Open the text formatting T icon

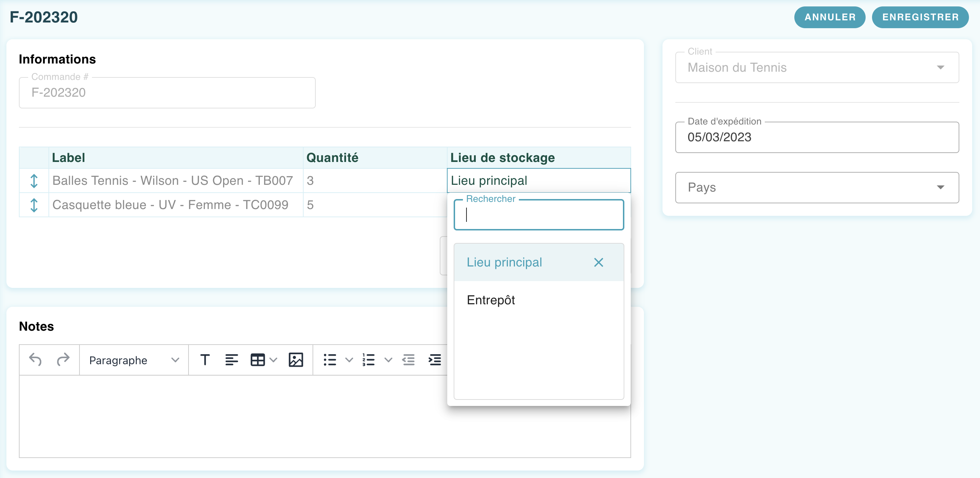coord(205,360)
